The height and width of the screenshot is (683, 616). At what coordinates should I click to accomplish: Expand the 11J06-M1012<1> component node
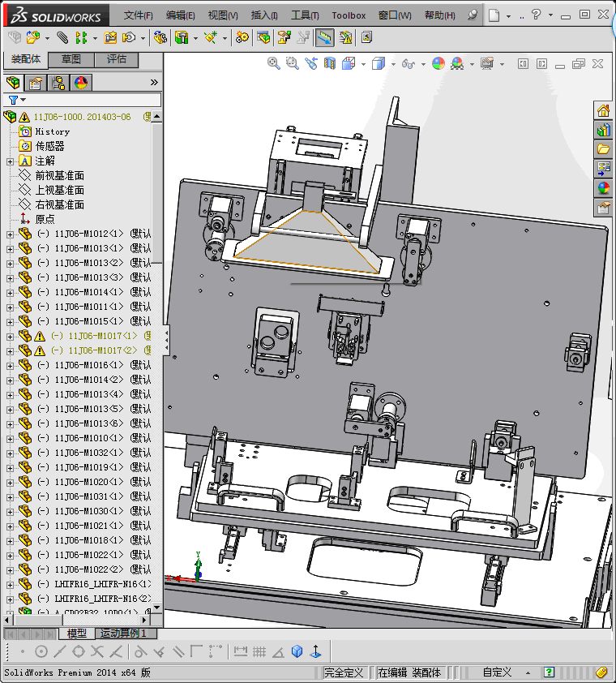pyautogui.click(x=10, y=234)
